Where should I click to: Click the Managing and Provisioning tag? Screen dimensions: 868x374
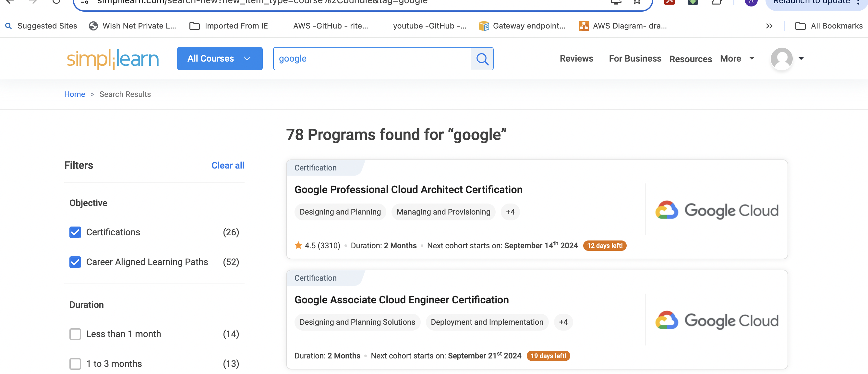tap(443, 212)
